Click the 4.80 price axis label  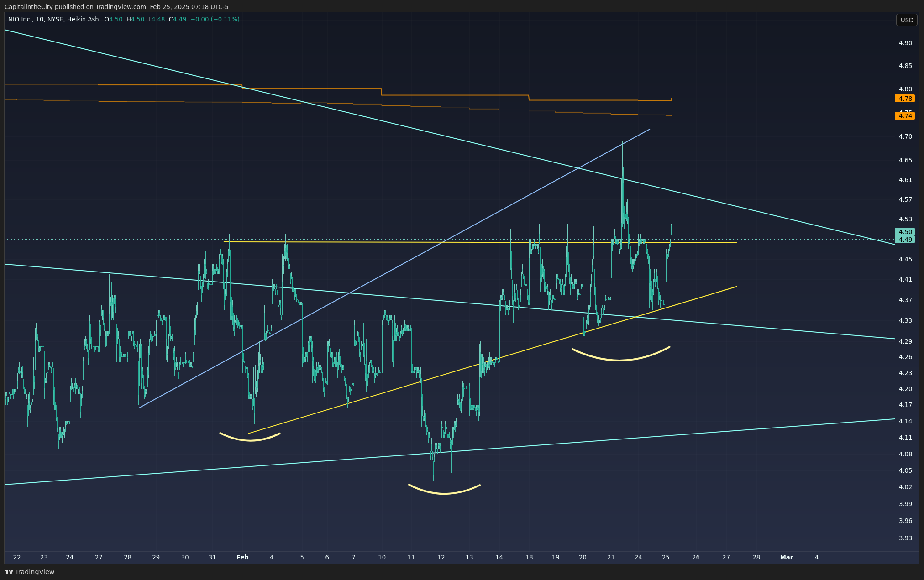[x=905, y=89]
